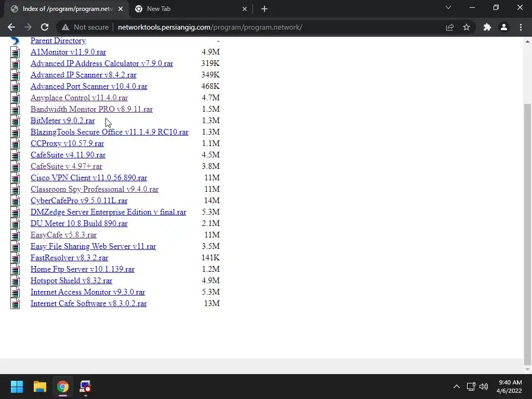
Task: Download CCProxy v10.57.9.rar
Action: point(67,143)
